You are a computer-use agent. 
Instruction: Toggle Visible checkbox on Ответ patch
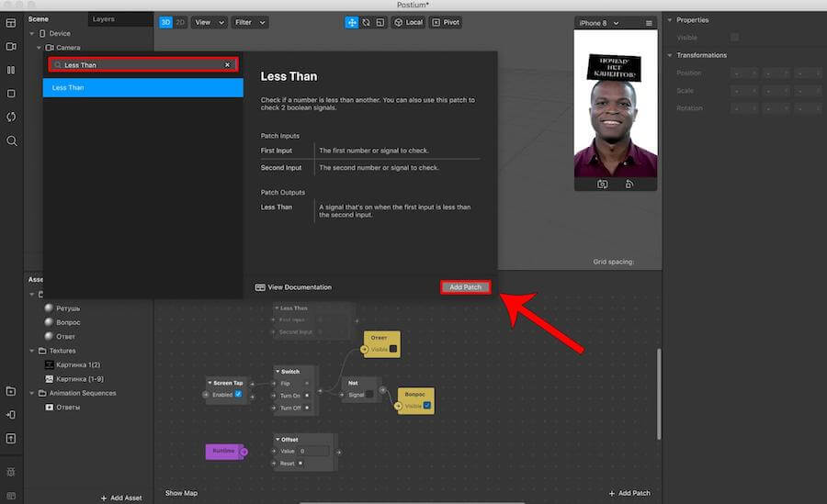(x=393, y=349)
